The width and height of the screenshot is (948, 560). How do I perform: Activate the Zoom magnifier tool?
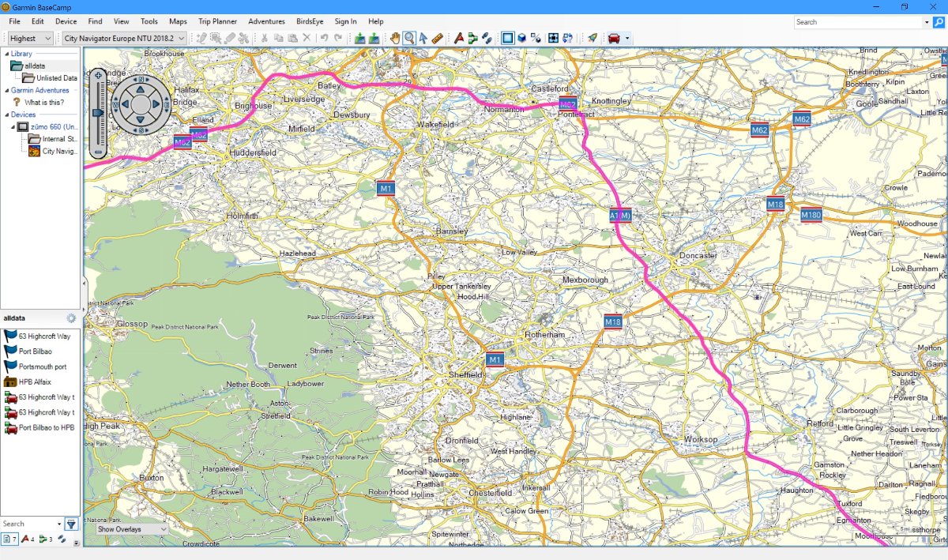(409, 38)
